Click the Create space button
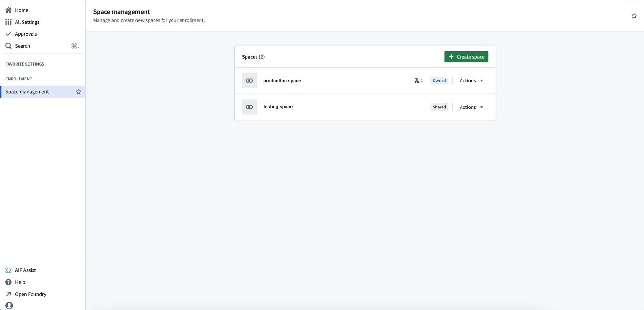The image size is (644, 310). [466, 57]
